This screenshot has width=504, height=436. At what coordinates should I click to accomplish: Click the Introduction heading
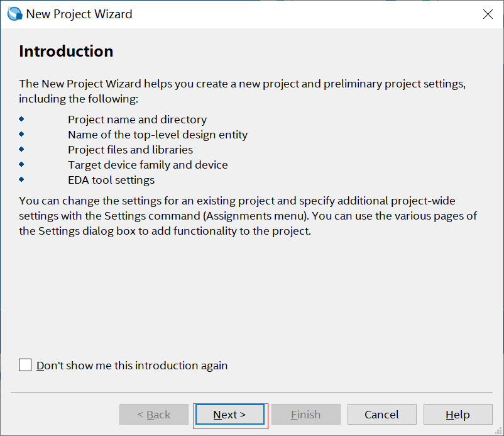[66, 51]
